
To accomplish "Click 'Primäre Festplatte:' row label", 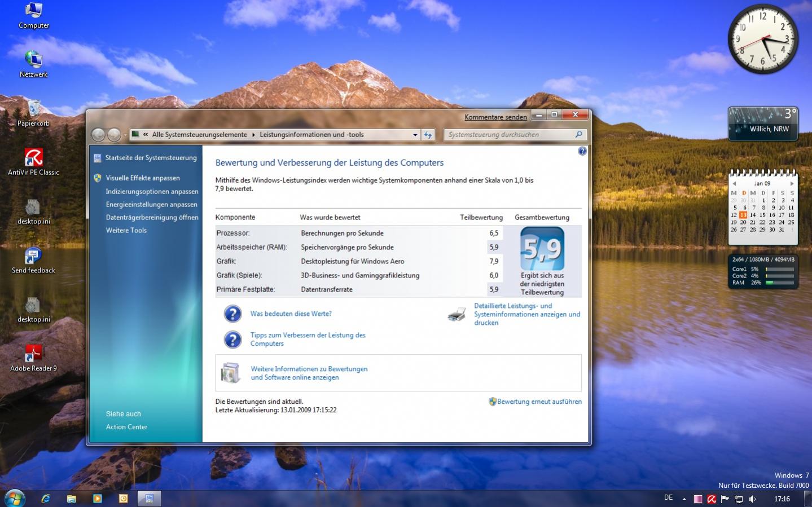I will [x=245, y=289].
